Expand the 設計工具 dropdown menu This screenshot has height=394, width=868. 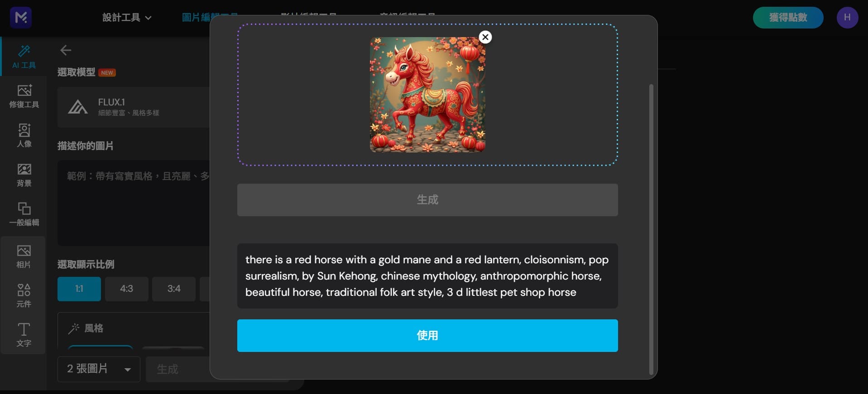[127, 18]
